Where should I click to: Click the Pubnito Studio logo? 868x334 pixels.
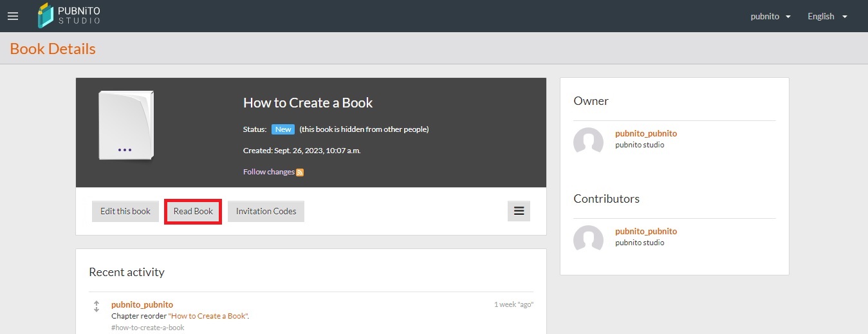tap(69, 15)
